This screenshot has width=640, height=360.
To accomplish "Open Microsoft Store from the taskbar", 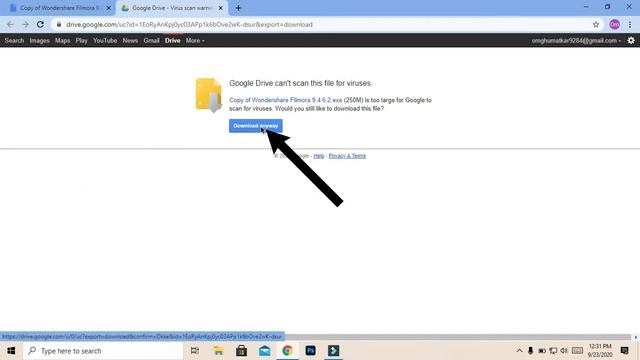I will coord(241,351).
